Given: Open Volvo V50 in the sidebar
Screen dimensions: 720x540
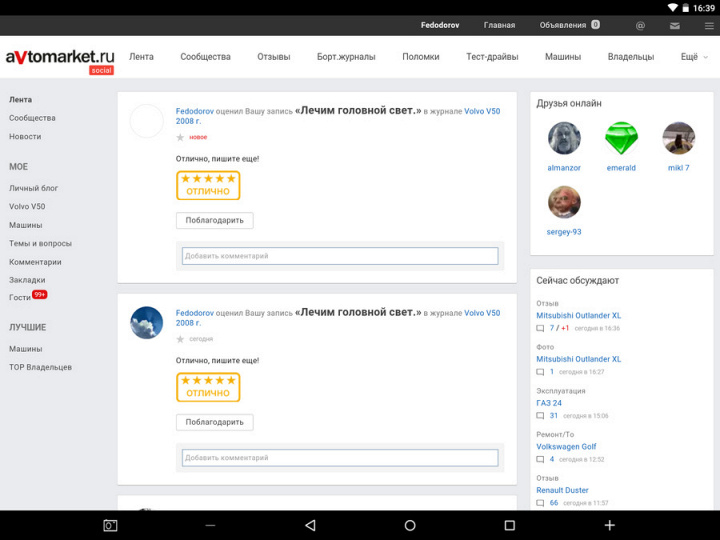Looking at the screenshot, I should (27, 207).
